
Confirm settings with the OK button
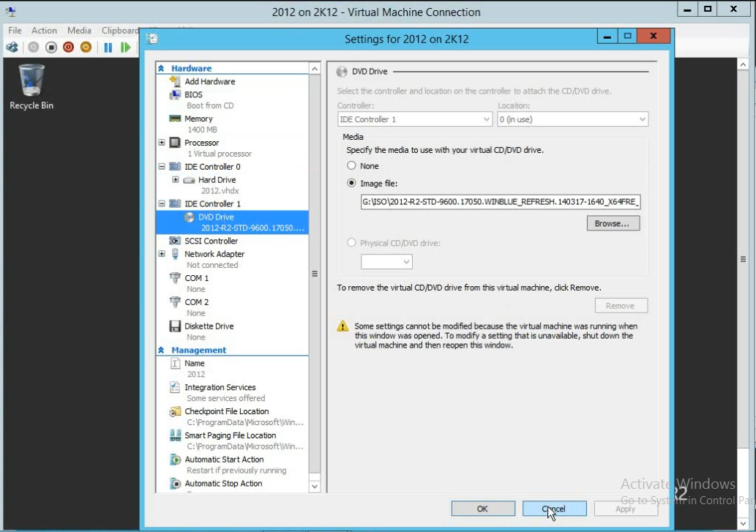pyautogui.click(x=483, y=509)
